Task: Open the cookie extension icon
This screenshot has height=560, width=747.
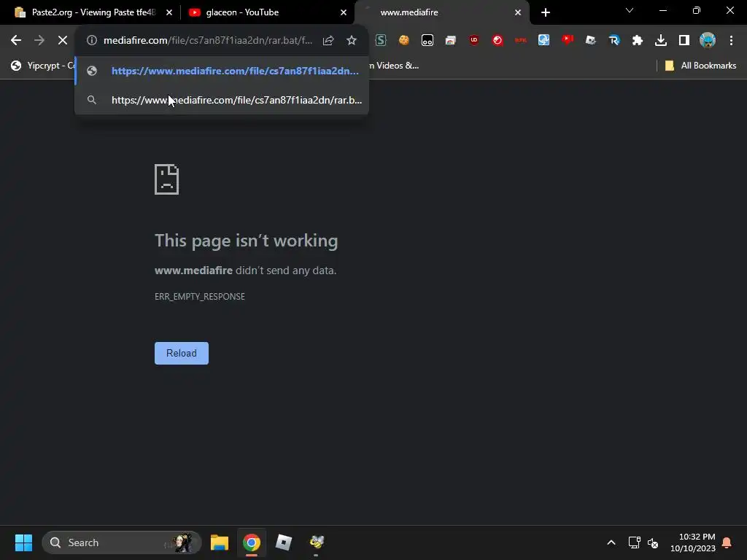Action: tap(404, 41)
